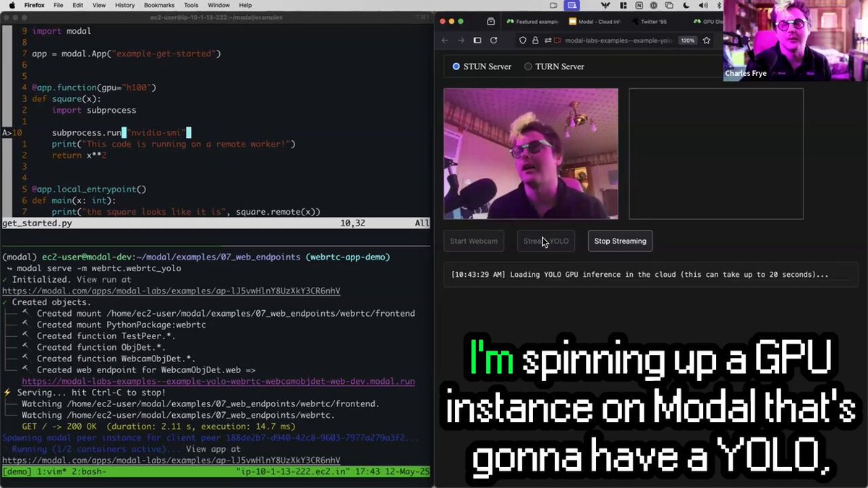Click the empty remote video panel
This screenshot has width=868, height=488.
(716, 153)
